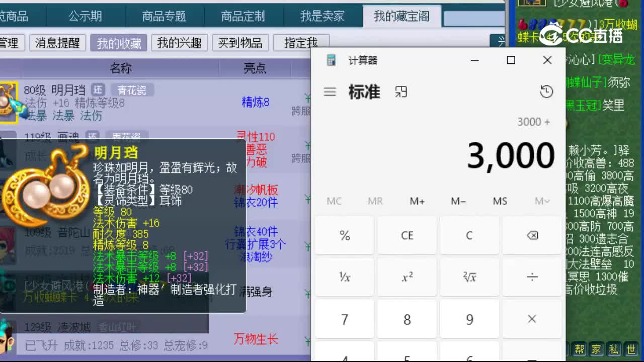Minimize the calculator window
Image resolution: width=644 pixels, height=362 pixels.
coord(474,60)
